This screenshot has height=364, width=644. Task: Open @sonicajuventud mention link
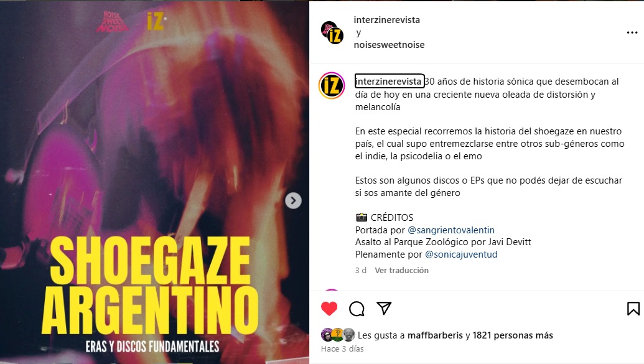click(461, 254)
